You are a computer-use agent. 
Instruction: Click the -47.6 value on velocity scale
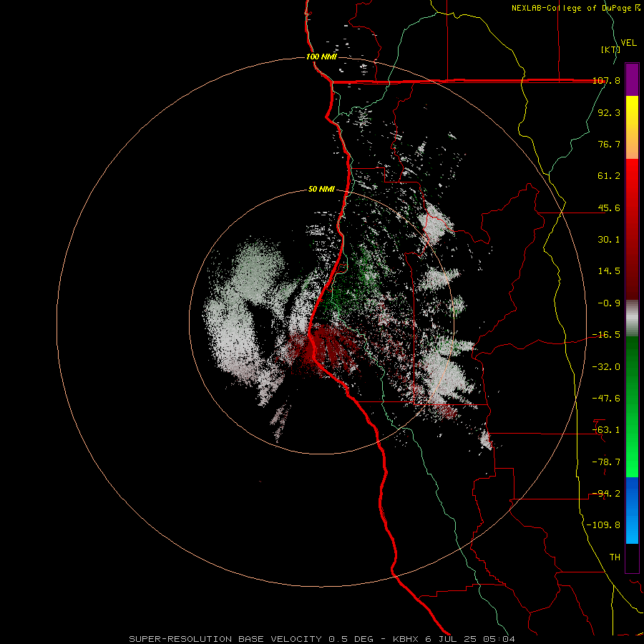[606, 399]
